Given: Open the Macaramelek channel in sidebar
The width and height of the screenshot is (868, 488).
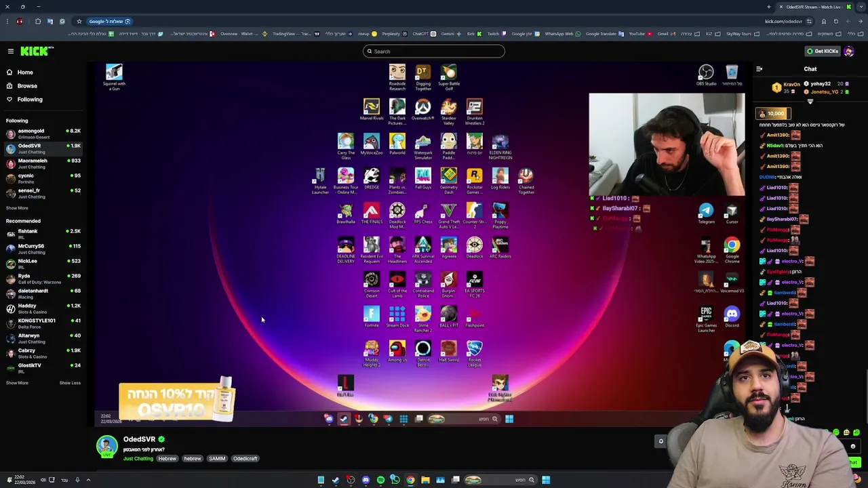Looking at the screenshot, I should (x=43, y=163).
